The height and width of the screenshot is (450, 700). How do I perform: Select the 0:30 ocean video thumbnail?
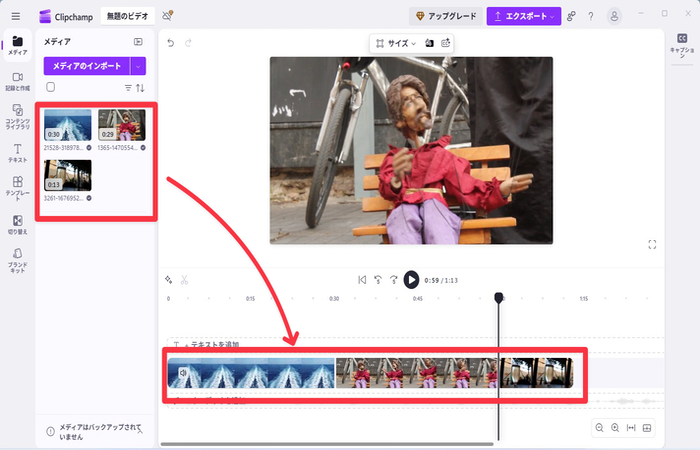pyautogui.click(x=68, y=125)
